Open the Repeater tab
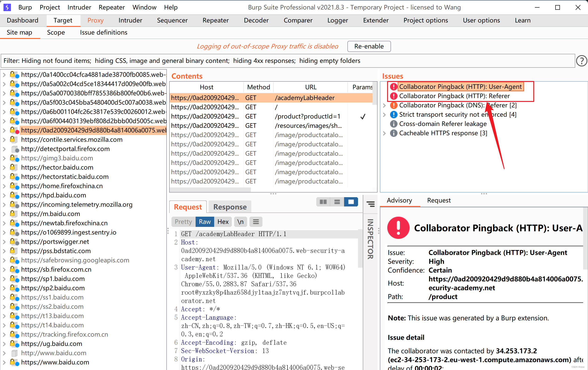Image resolution: width=588 pixels, height=370 pixels. coord(215,20)
